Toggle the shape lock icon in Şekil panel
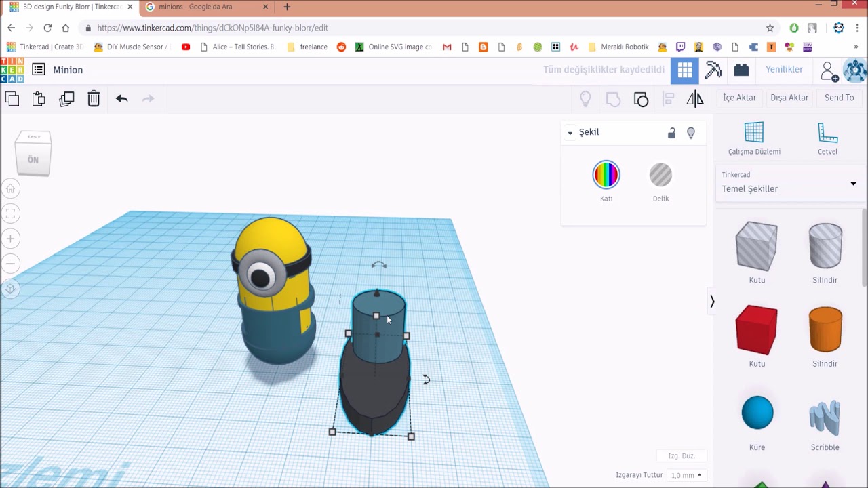Screen dimensions: 868x488 (x=671, y=133)
